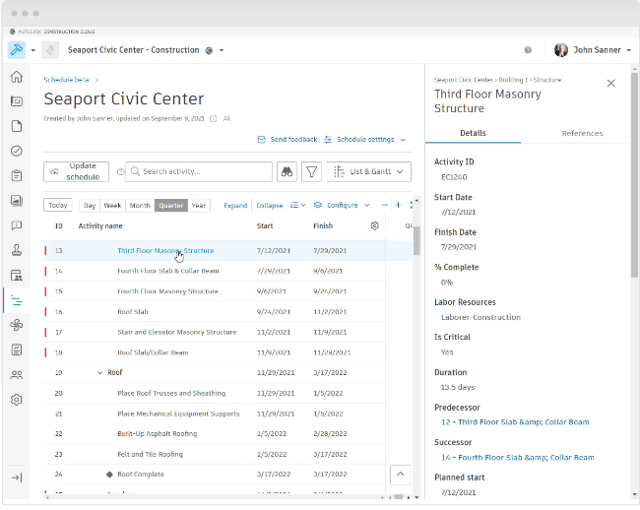Open successor Fourth Floor Slab & Collar Beam

click(518, 458)
